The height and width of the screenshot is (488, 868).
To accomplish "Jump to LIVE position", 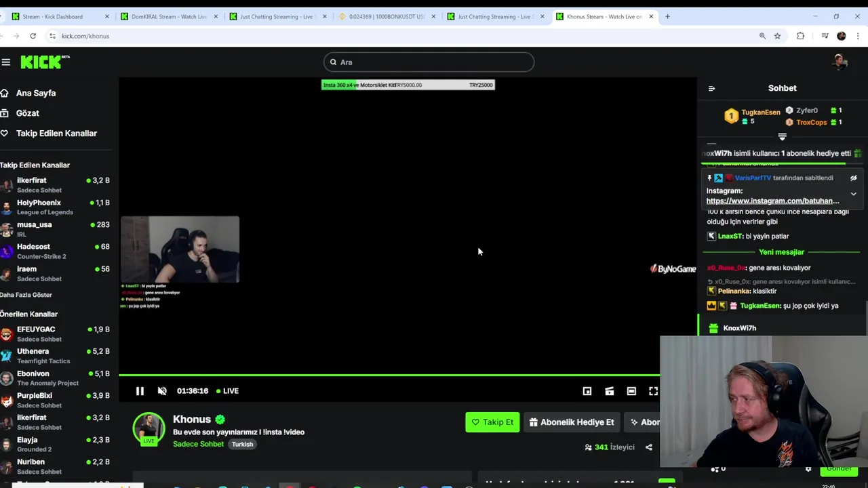I will pyautogui.click(x=227, y=391).
